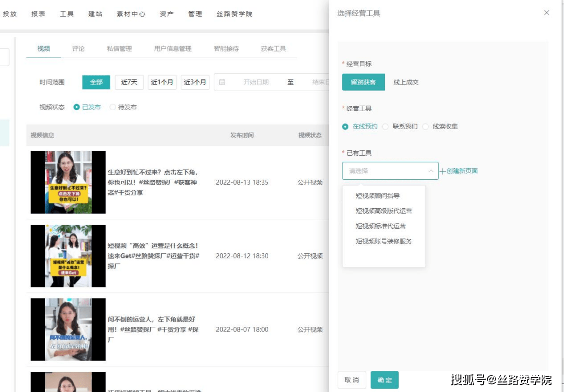Click the 视频状态 column header
564x392 pixels.
(x=310, y=135)
